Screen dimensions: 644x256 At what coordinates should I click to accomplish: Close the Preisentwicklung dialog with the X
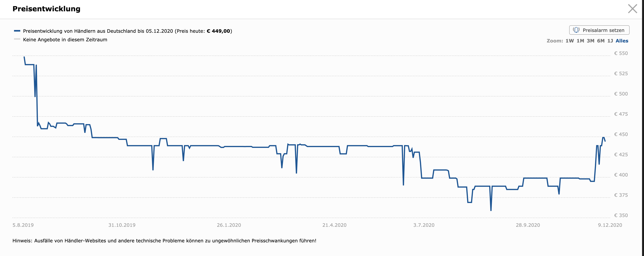point(633,9)
